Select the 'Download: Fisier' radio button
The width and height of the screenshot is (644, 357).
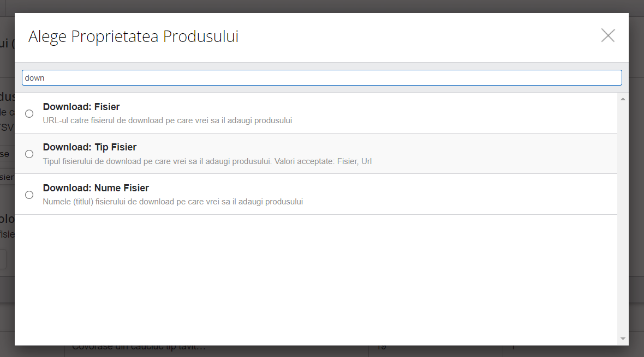(29, 113)
